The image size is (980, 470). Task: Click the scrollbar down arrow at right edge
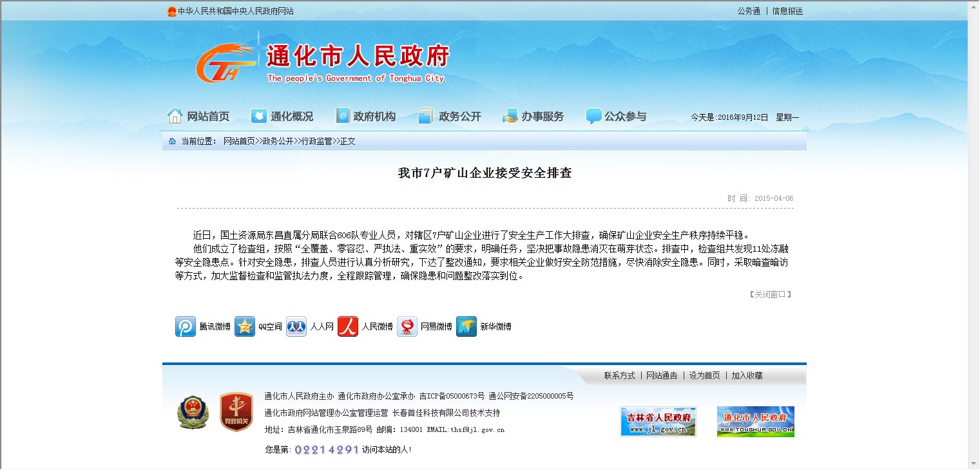973,463
